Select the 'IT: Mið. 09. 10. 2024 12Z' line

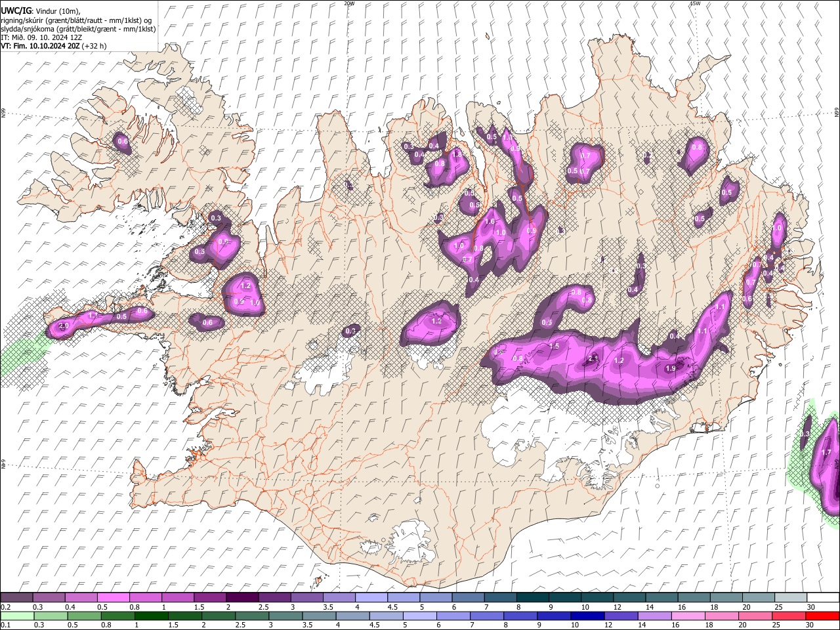click(x=41, y=37)
